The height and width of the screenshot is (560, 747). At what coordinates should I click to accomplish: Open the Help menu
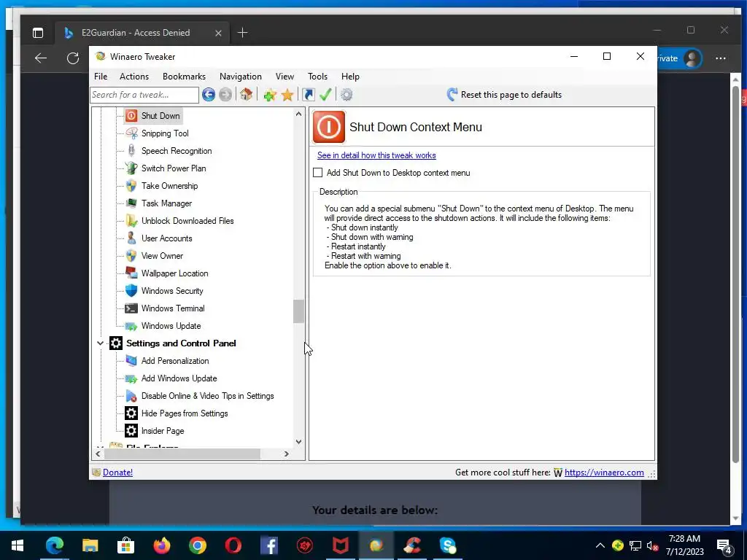pyautogui.click(x=350, y=76)
